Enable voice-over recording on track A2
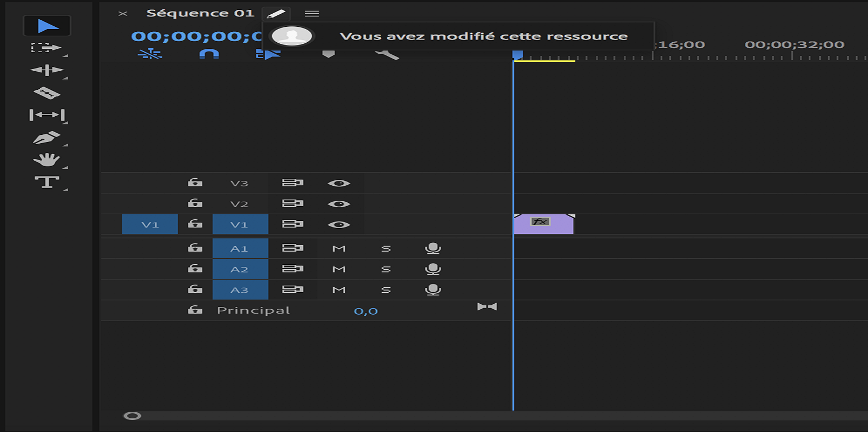 click(433, 269)
